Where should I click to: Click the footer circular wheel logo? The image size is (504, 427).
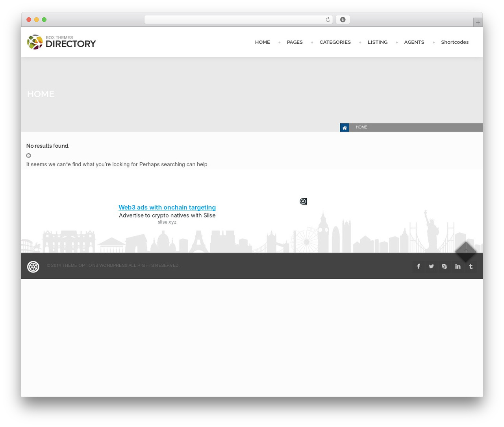[x=33, y=267]
